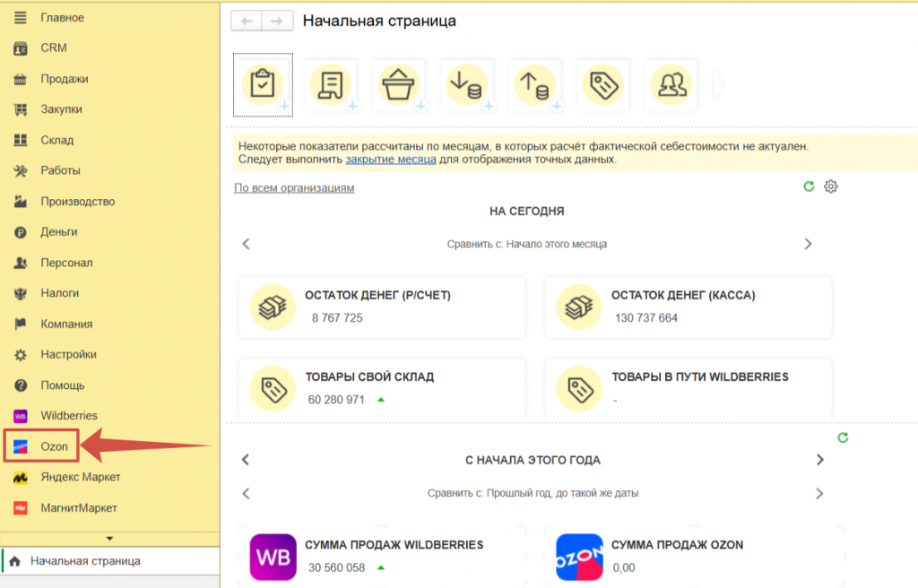Open the Ozon section in sidebar
Screen dimensions: 918x588
coord(54,446)
